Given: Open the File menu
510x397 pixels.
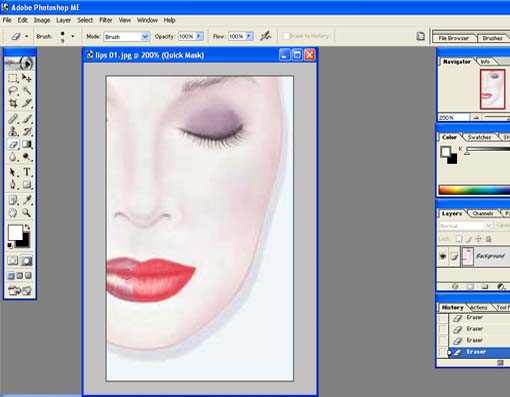Looking at the screenshot, I should [x=7, y=20].
